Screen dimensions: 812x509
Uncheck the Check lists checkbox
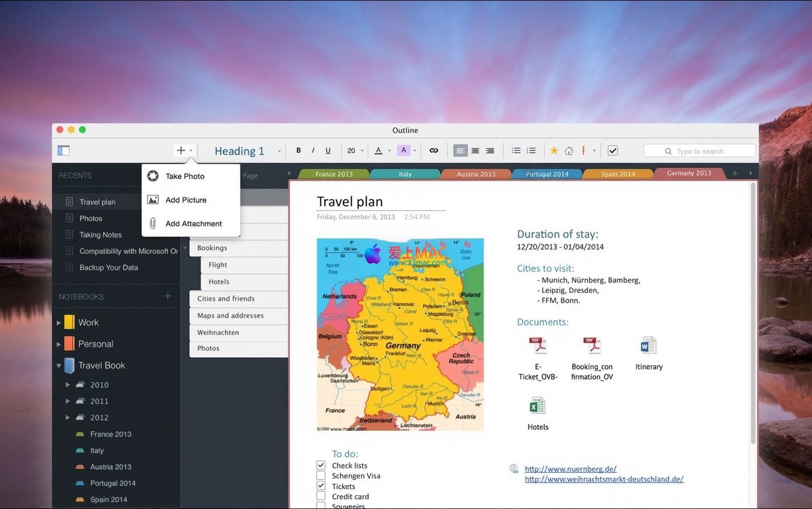point(321,465)
